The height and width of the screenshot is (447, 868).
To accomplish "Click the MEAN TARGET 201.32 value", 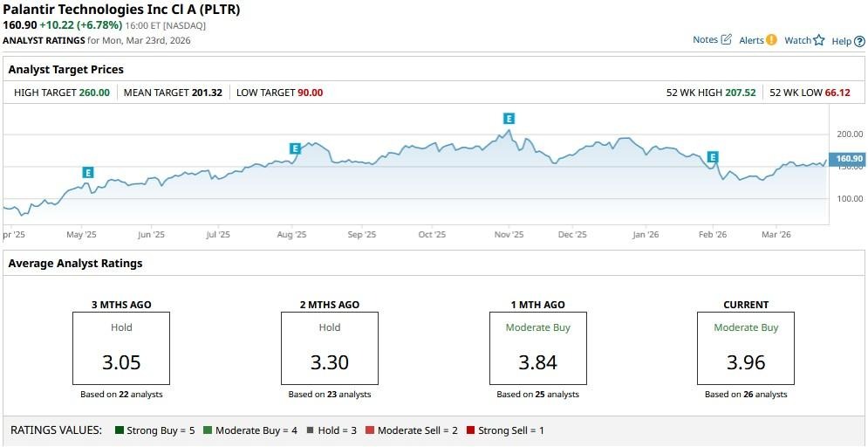I will [207, 93].
